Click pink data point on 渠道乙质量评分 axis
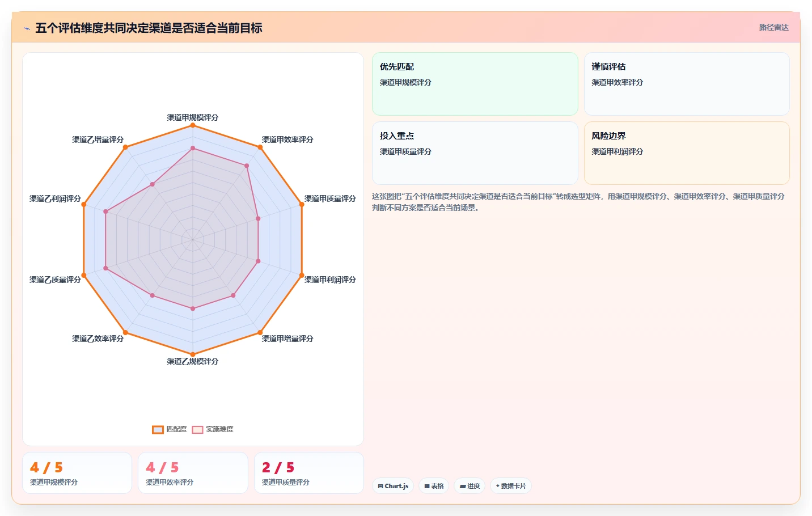This screenshot has height=516, width=812. [x=105, y=268]
